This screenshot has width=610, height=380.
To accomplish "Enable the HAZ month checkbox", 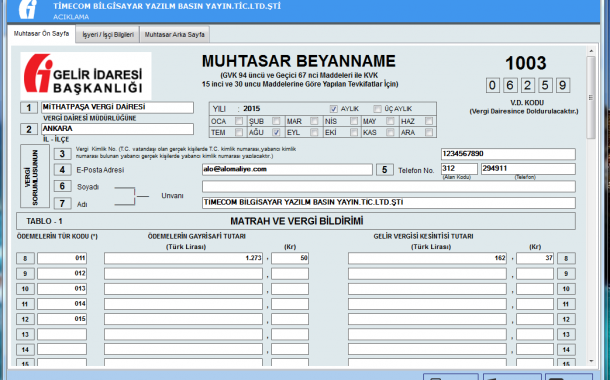I will coord(429,121).
